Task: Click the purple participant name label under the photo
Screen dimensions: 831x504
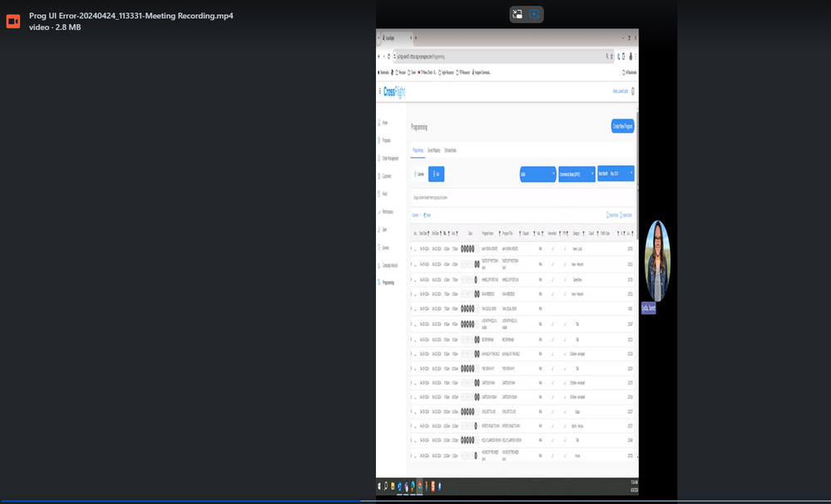Action: tap(649, 308)
